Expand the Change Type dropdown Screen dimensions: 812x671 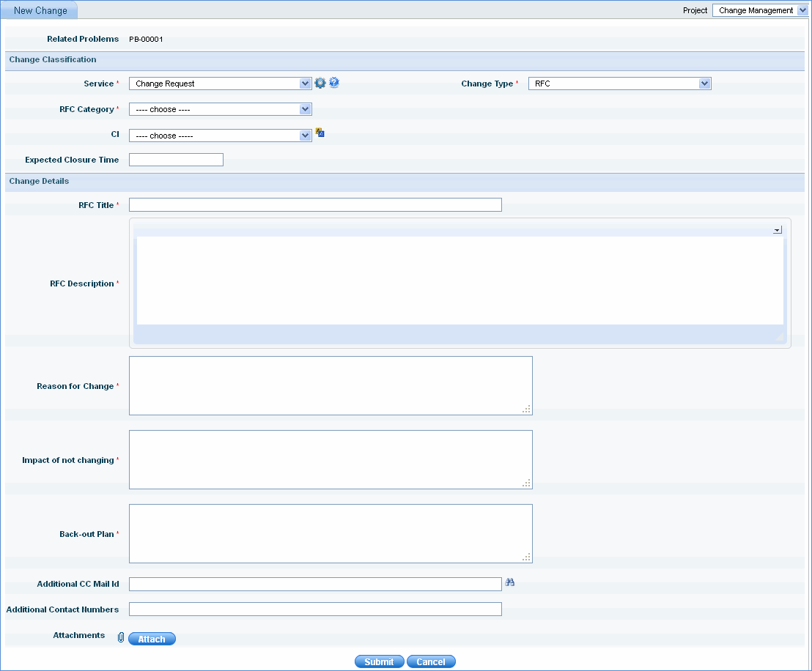click(619, 84)
